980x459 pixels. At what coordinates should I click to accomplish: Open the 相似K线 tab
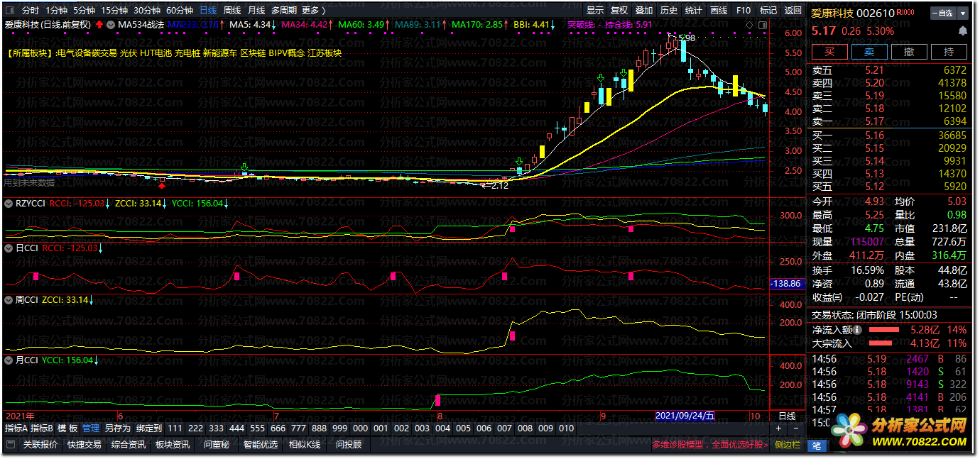tap(305, 445)
